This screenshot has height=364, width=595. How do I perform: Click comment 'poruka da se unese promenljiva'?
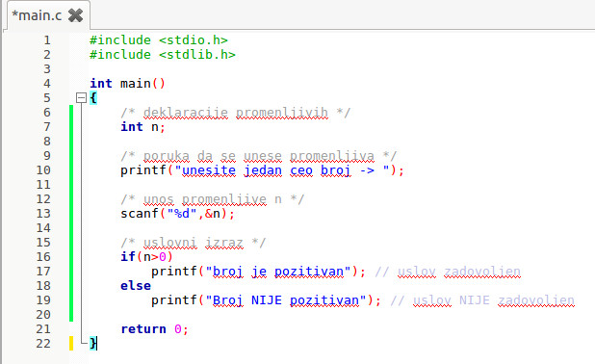coord(259,156)
